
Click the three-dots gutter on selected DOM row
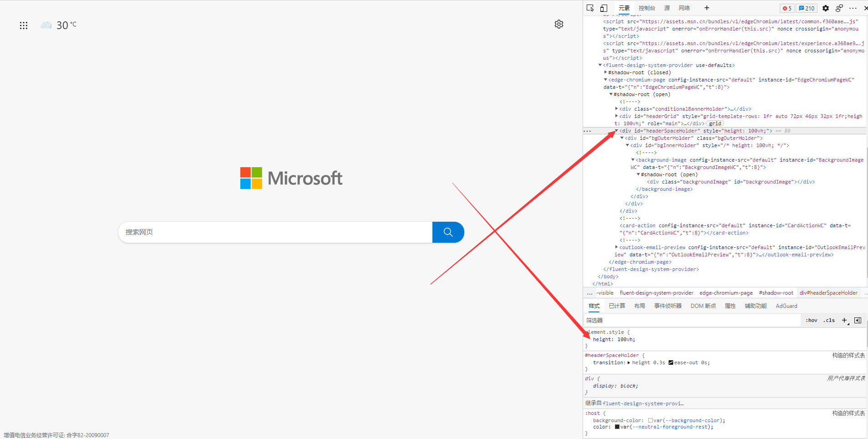tap(588, 131)
